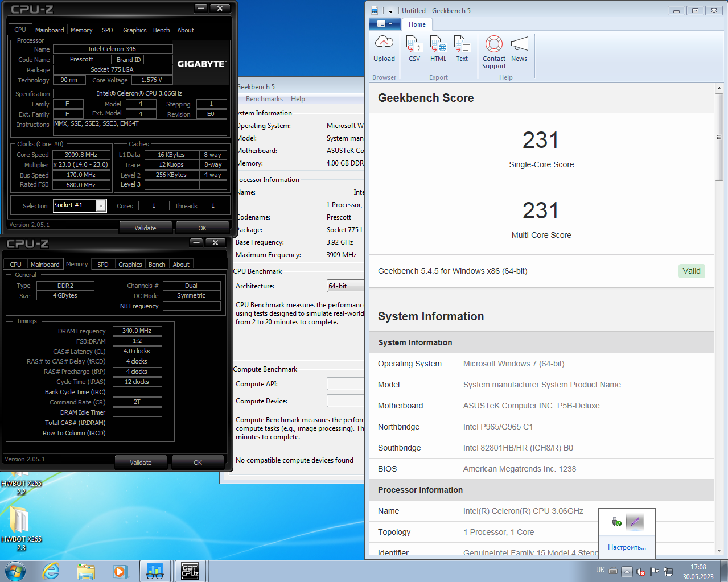Screen dimensions: 728x582
Task: Click the scrollbar up arrow in Geekbench results
Action: (x=719, y=88)
